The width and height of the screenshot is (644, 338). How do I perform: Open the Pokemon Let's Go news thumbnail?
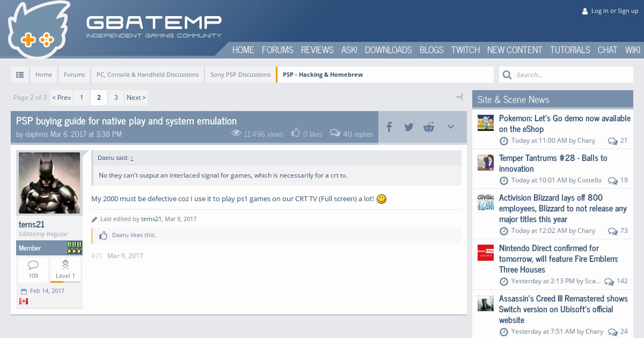pyautogui.click(x=486, y=123)
